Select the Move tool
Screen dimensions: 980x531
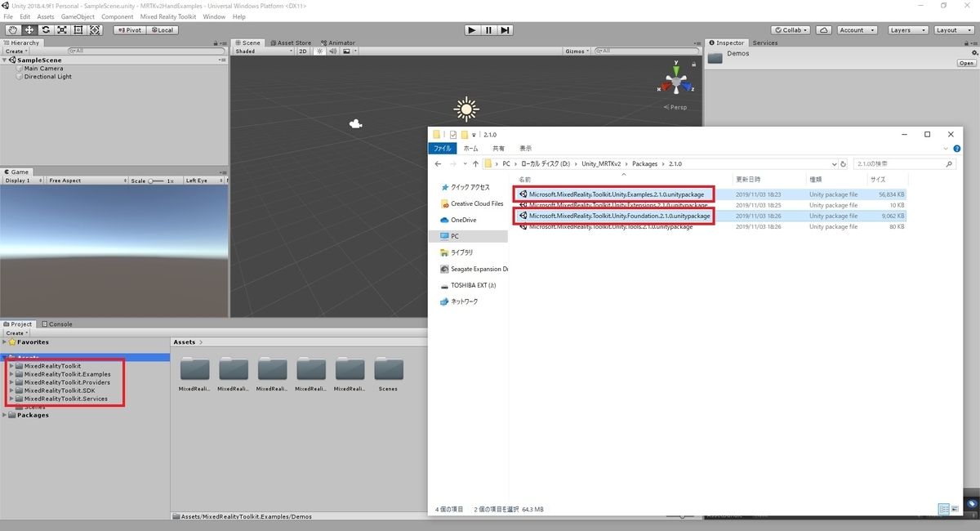29,29
